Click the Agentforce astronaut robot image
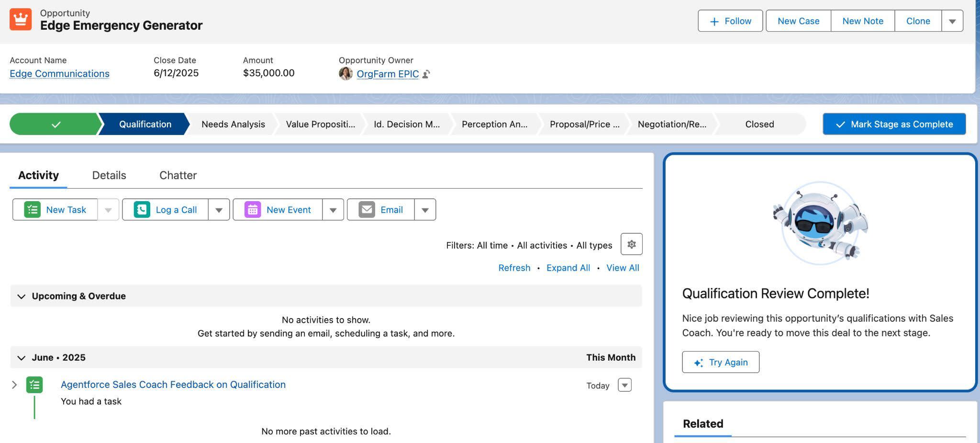980x443 pixels. coord(820,223)
